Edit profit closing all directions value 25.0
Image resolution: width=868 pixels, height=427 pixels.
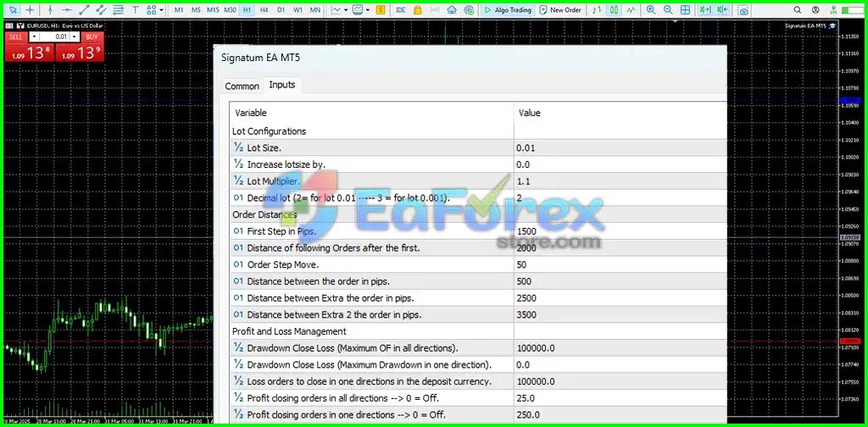pos(620,397)
